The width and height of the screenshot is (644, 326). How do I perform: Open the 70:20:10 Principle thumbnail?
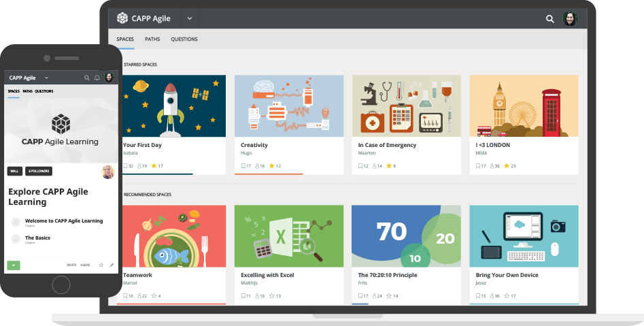(406, 236)
